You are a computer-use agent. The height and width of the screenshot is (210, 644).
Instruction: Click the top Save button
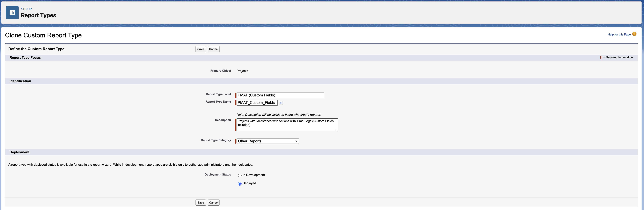(x=201, y=49)
